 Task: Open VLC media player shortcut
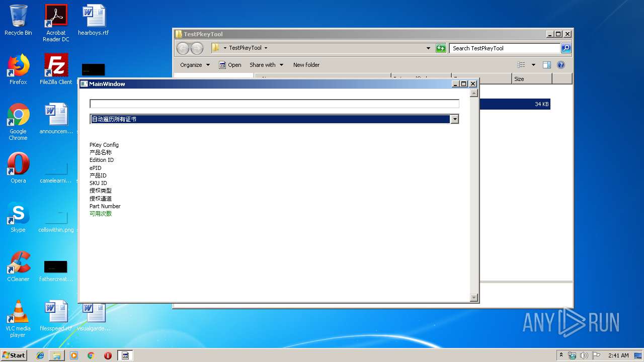click(x=18, y=319)
